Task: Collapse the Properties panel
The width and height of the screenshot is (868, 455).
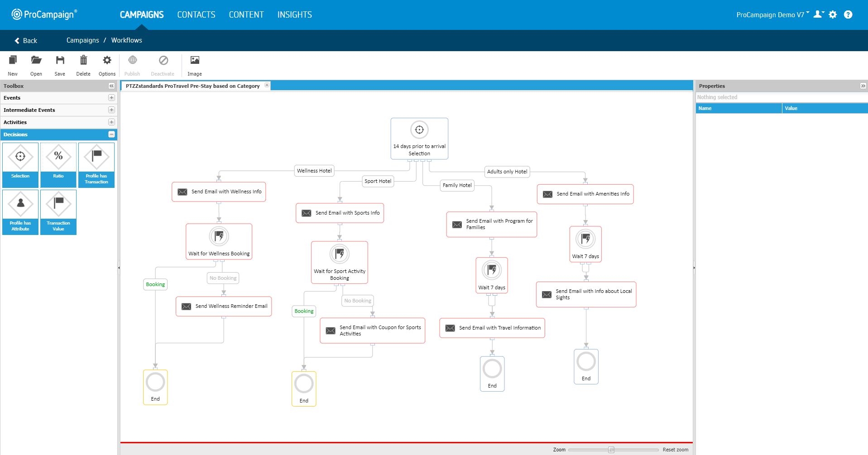Action: (x=863, y=86)
